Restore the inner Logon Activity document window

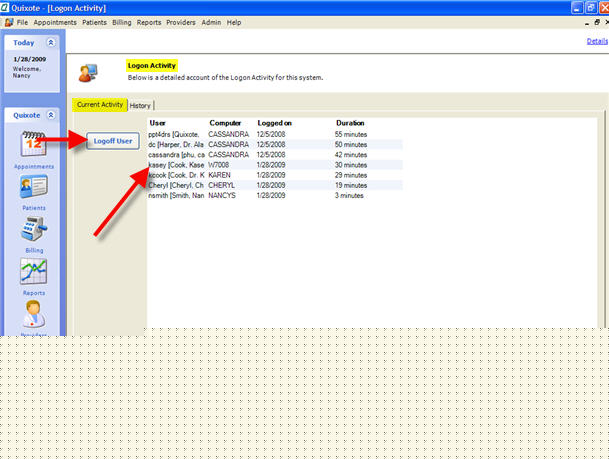tap(597, 23)
